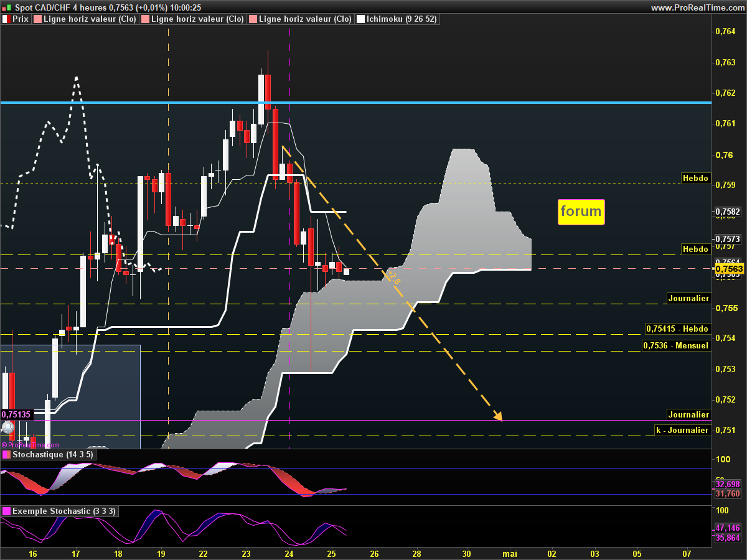Click the 0,76 price axis label
747x560 pixels.
723,154
